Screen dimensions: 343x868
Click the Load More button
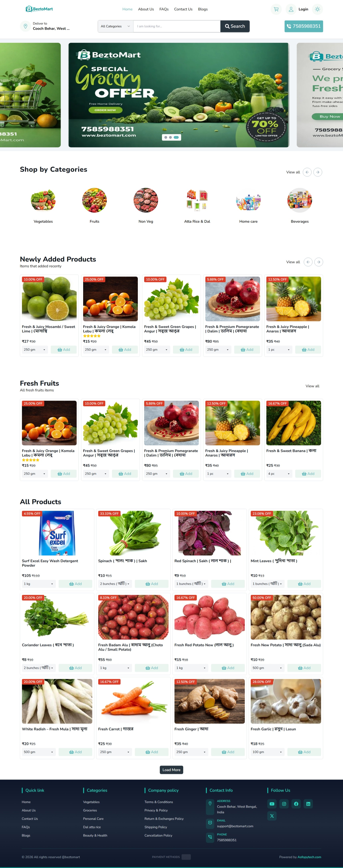point(171,770)
